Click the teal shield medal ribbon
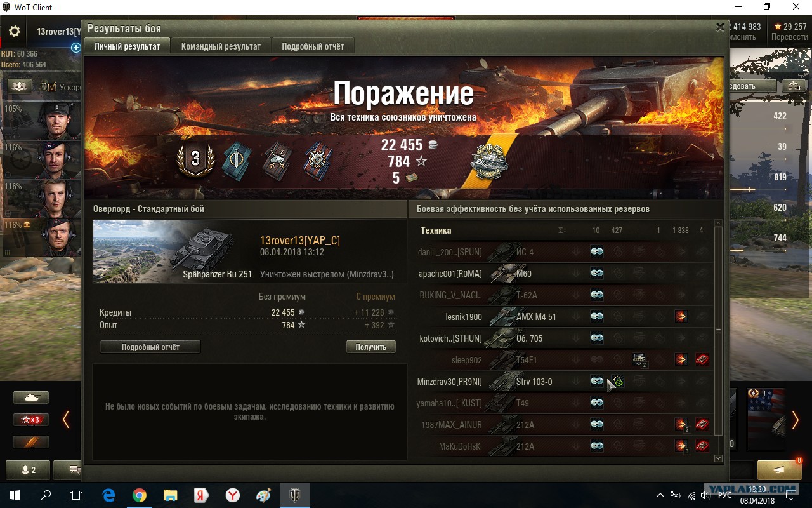 (237, 161)
